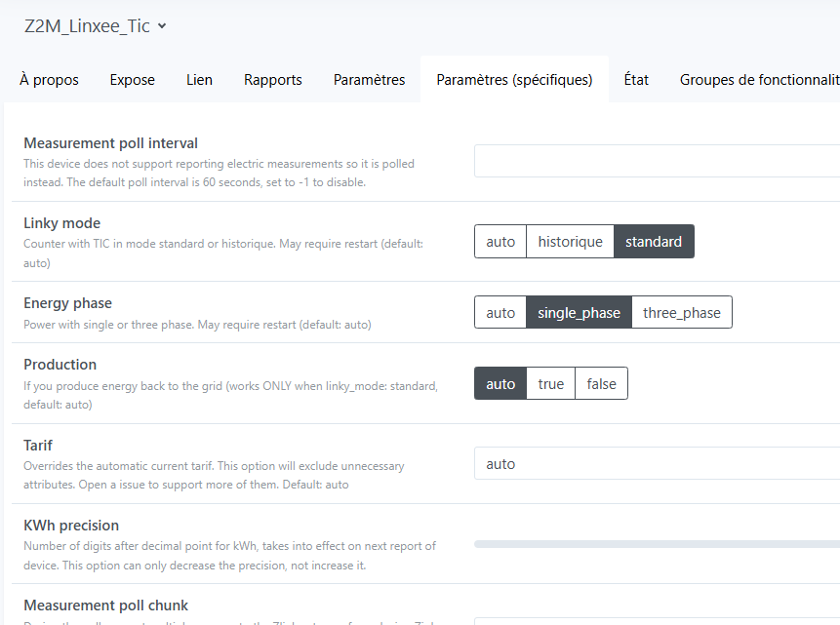Choose standard for Linky mode
The image size is (840, 625).
coord(654,242)
